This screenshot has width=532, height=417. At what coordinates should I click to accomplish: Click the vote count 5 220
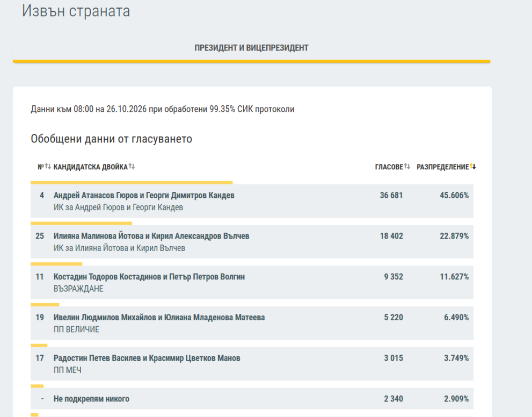click(393, 318)
